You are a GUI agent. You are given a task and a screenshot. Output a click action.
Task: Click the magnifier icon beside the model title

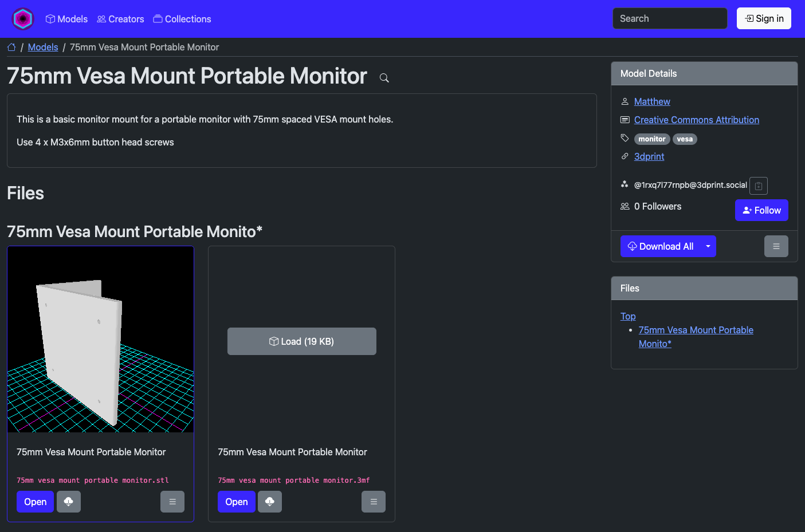click(384, 78)
